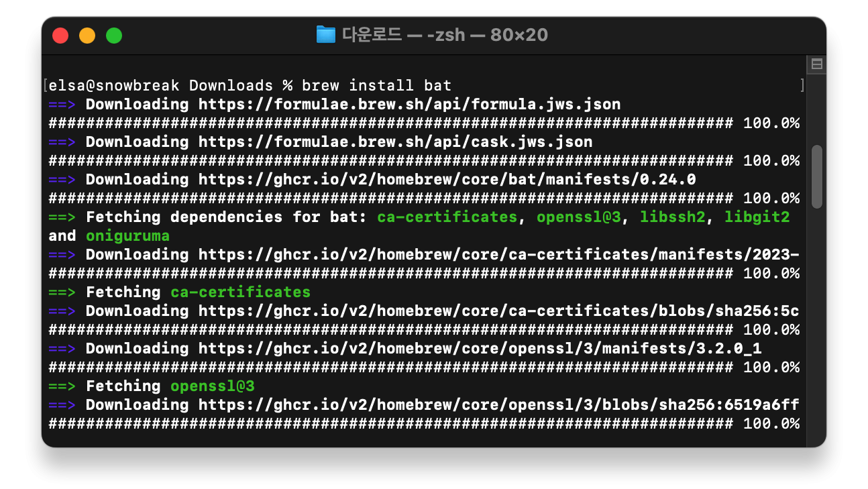This screenshot has height=489, width=868.
Task: Click the ca-certificates/blobs/sha256:5c URL
Action: pos(498,311)
